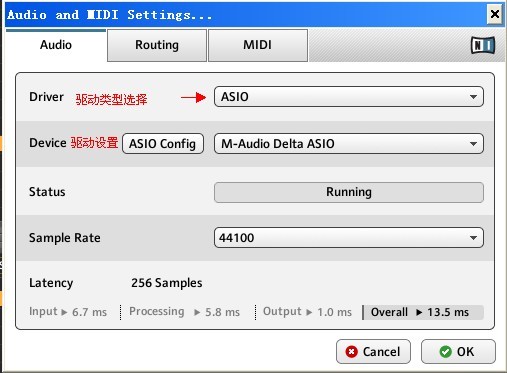The height and width of the screenshot is (373, 507).
Task: Click the window title Audio and MIDI Settings
Action: pyautogui.click(x=109, y=15)
